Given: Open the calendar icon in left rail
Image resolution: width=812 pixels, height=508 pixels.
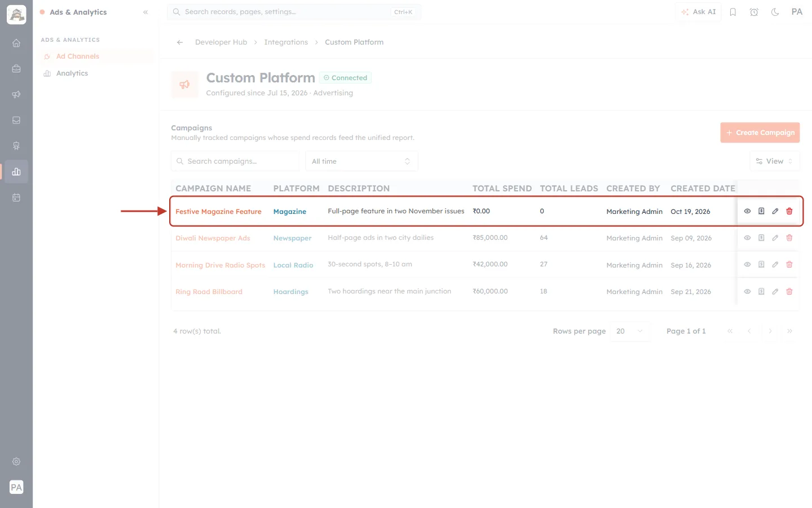Looking at the screenshot, I should pyautogui.click(x=16, y=198).
